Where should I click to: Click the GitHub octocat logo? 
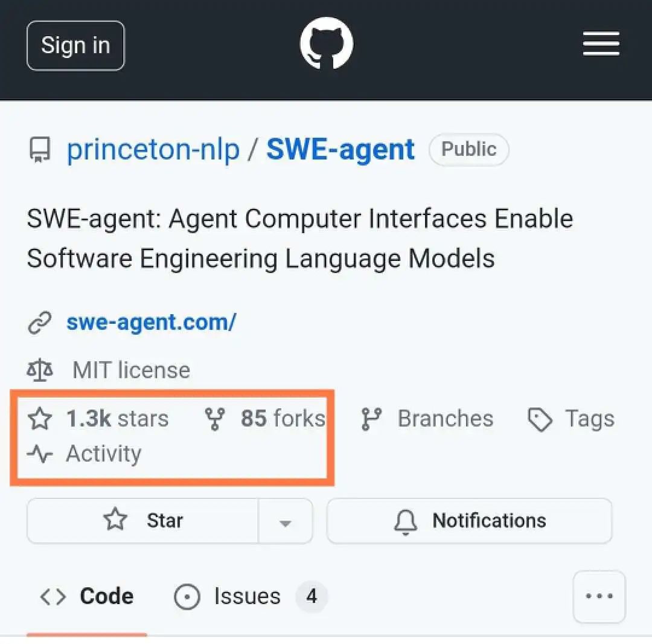tap(327, 43)
